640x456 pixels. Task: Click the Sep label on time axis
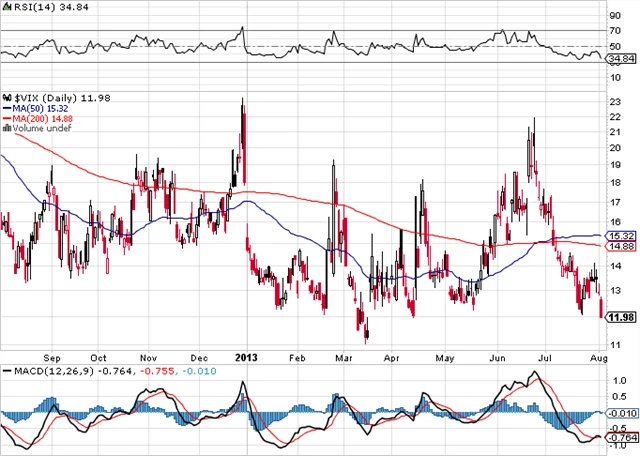point(52,358)
